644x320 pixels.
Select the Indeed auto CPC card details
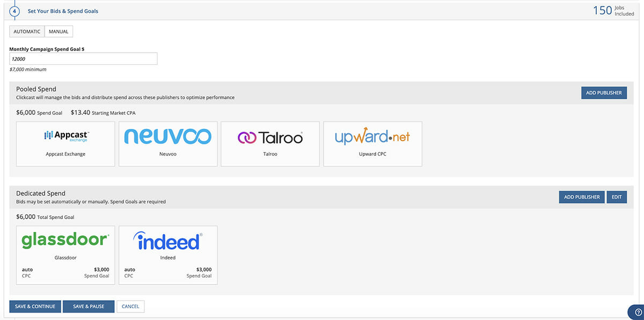pyautogui.click(x=130, y=273)
